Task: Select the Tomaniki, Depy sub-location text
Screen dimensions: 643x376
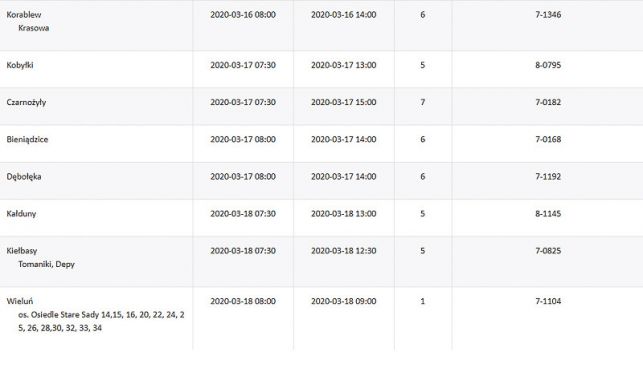Action: [x=46, y=264]
